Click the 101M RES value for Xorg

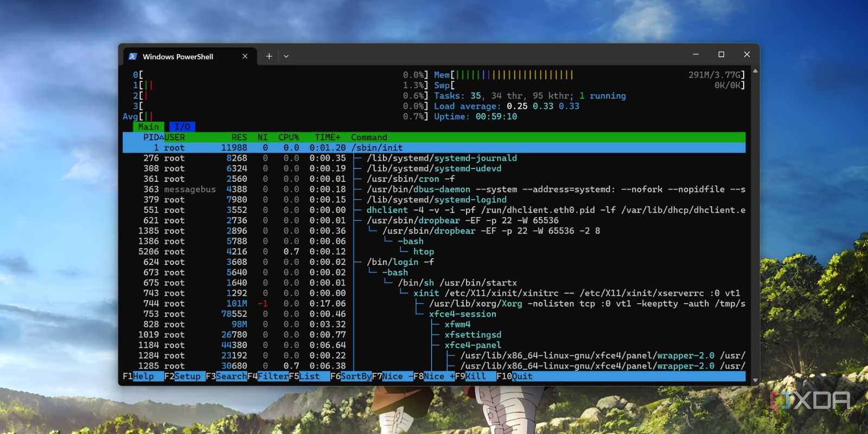pyautogui.click(x=237, y=304)
